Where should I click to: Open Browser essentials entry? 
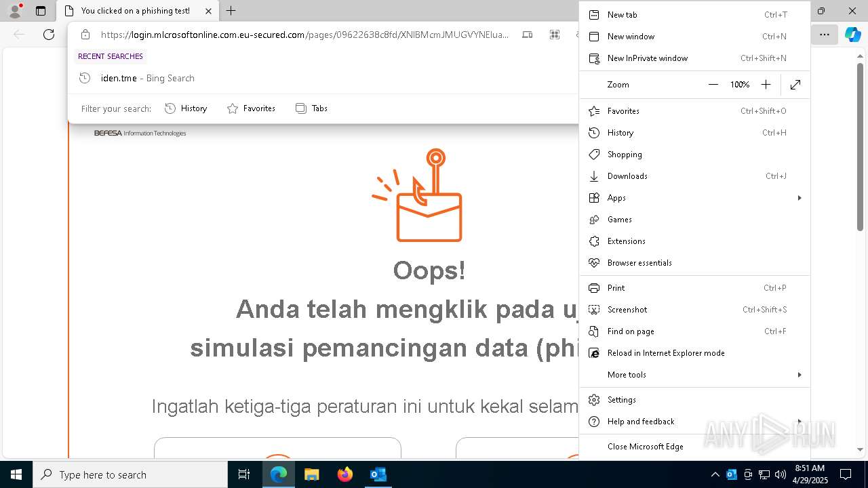(x=694, y=263)
